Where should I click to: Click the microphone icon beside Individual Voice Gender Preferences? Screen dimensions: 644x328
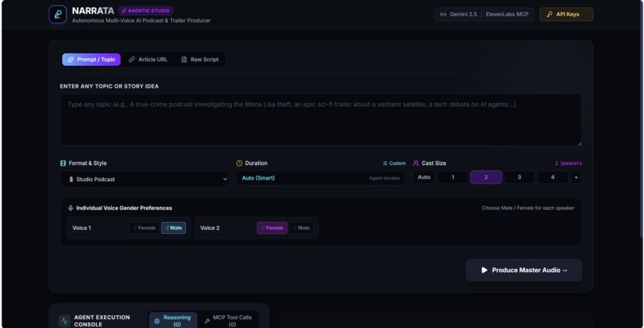[70, 207]
